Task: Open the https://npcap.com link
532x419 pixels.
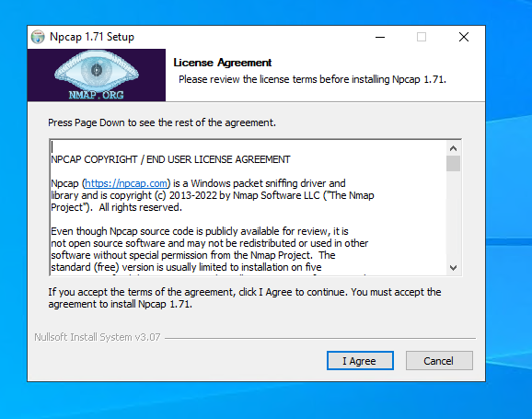Action: pos(126,183)
